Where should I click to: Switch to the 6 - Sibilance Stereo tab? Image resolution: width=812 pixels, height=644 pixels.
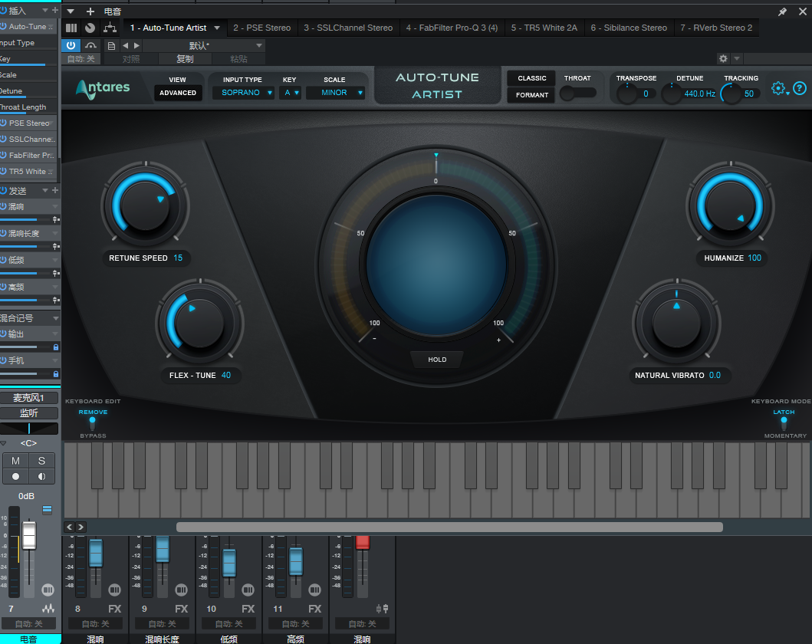[629, 28]
